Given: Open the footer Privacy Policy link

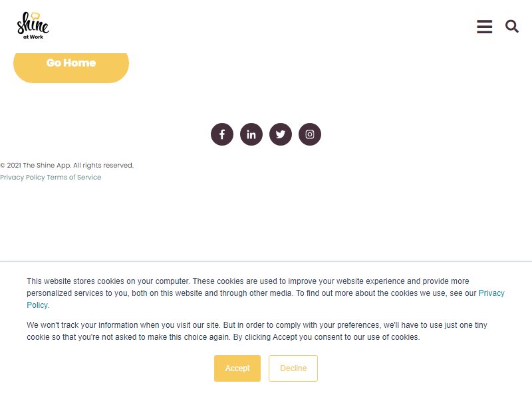Looking at the screenshot, I should [23, 177].
